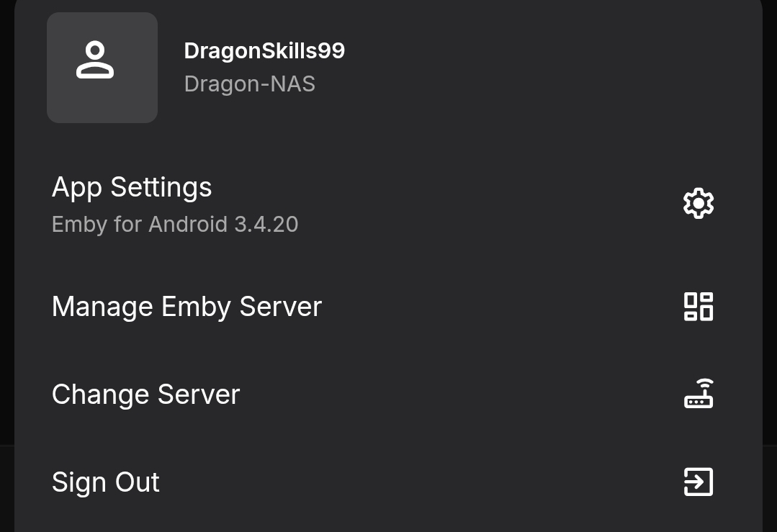
Task: Tap the word Out in Sign Out
Action: (x=136, y=482)
